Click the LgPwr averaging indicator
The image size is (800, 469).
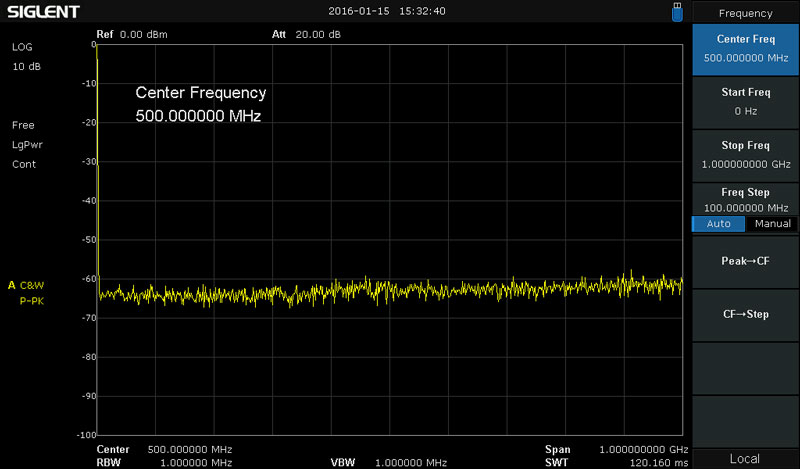[x=27, y=145]
